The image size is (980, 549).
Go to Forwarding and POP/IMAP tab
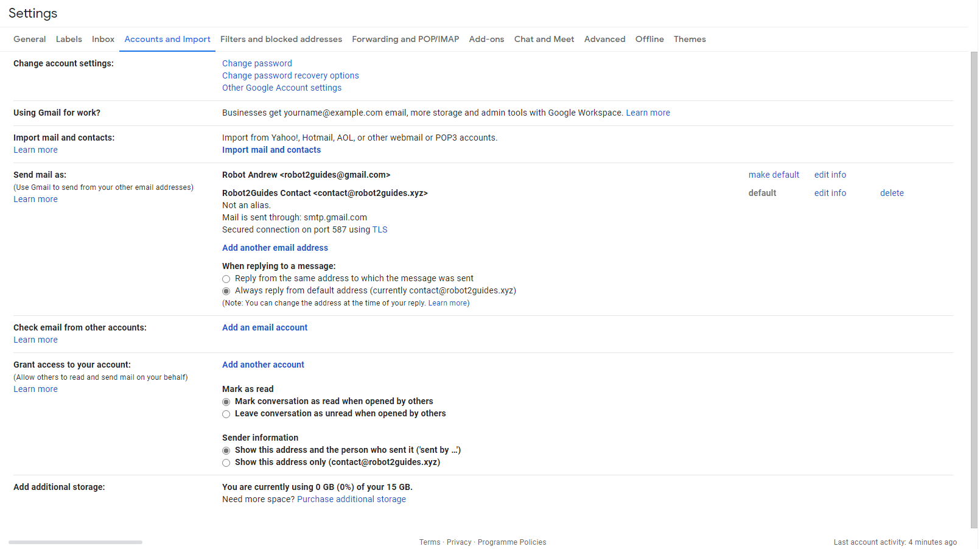pos(405,39)
